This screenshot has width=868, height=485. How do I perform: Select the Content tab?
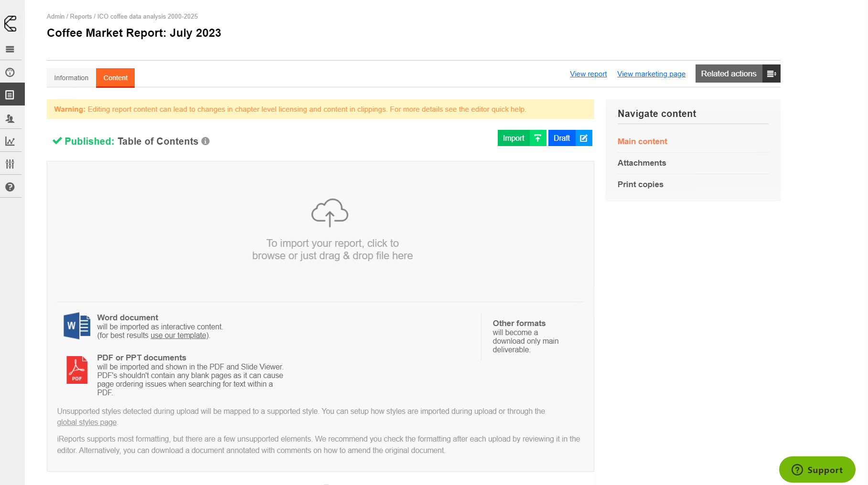[115, 78]
